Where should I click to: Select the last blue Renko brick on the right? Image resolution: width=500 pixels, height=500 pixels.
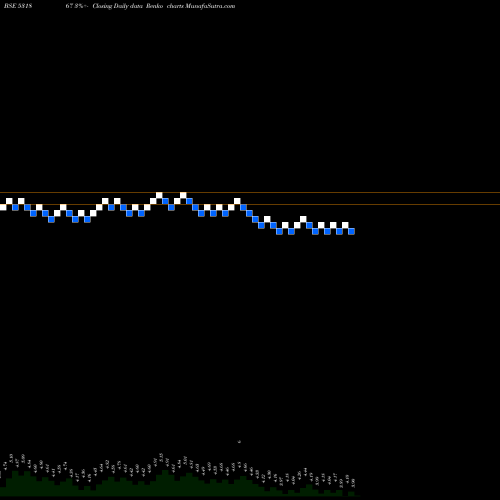[351, 231]
